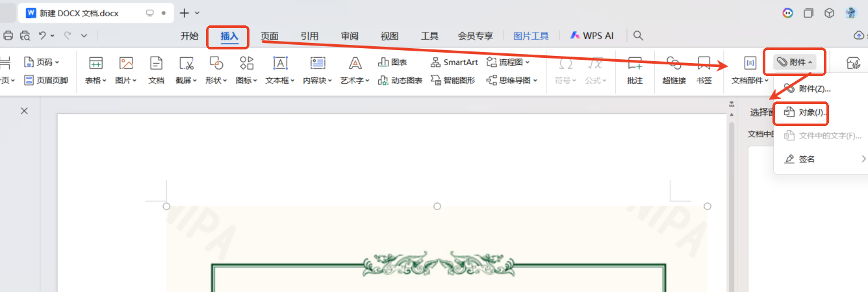Insert SmartArt graphic
The image size is (868, 292).
[x=454, y=62]
